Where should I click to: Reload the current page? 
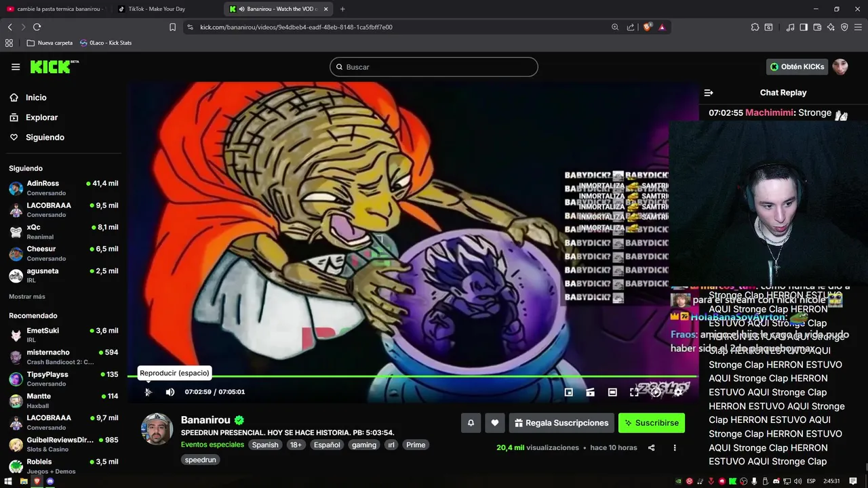pyautogui.click(x=37, y=27)
